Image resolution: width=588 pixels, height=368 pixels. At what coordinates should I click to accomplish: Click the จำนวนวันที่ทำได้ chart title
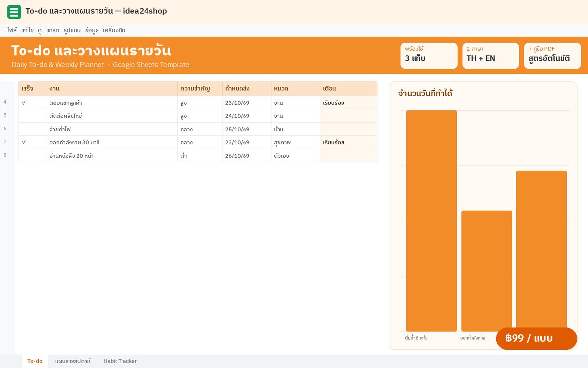[425, 93]
